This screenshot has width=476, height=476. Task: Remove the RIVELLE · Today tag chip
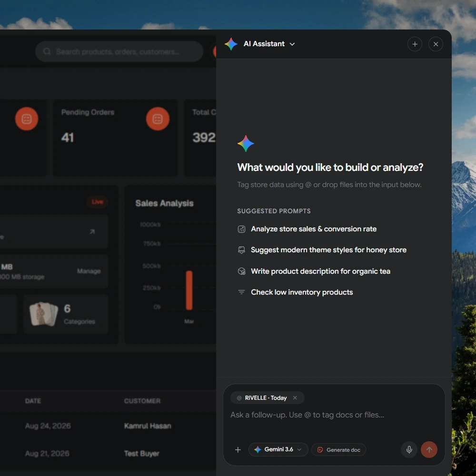pyautogui.click(x=295, y=397)
